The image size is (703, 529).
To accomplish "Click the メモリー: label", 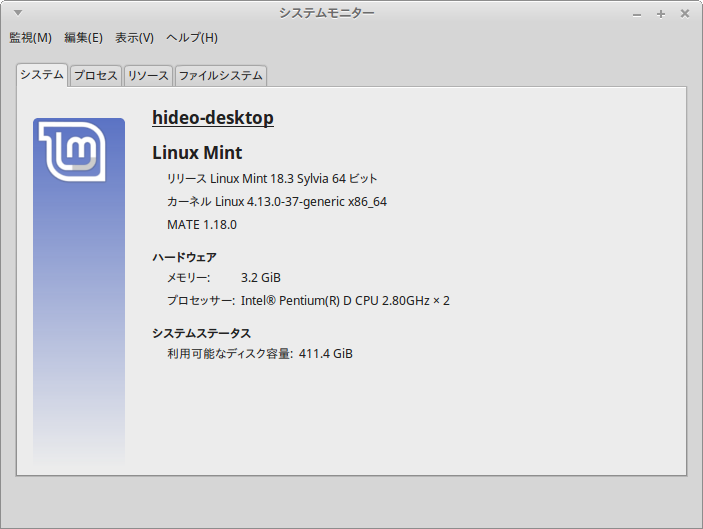I will [188, 278].
